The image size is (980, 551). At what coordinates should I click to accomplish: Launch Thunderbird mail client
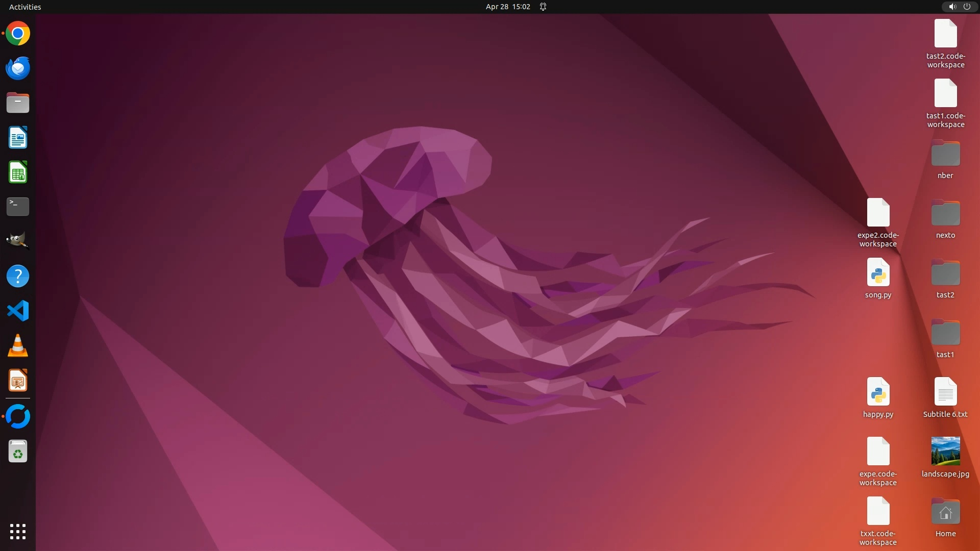tap(18, 68)
